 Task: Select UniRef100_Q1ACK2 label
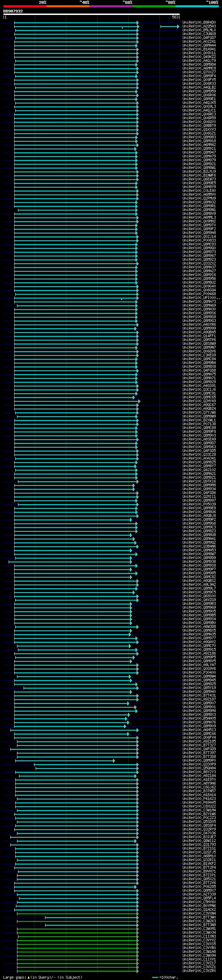(x=199, y=909)
